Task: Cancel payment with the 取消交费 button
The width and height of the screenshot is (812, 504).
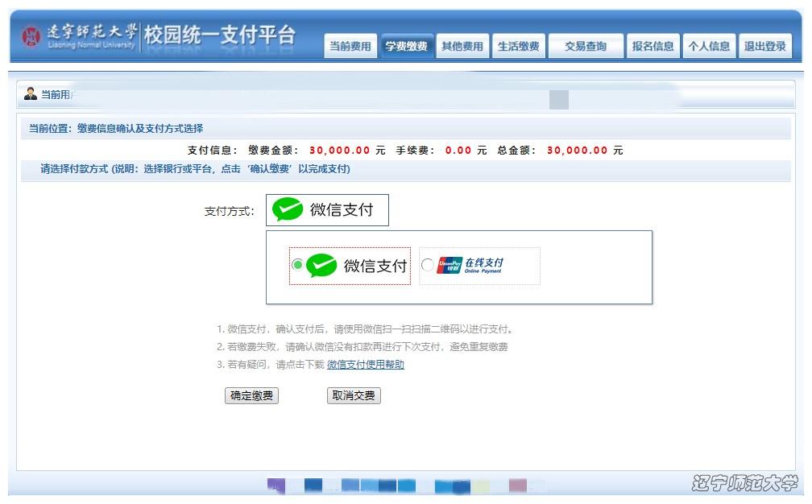Action: 354,396
